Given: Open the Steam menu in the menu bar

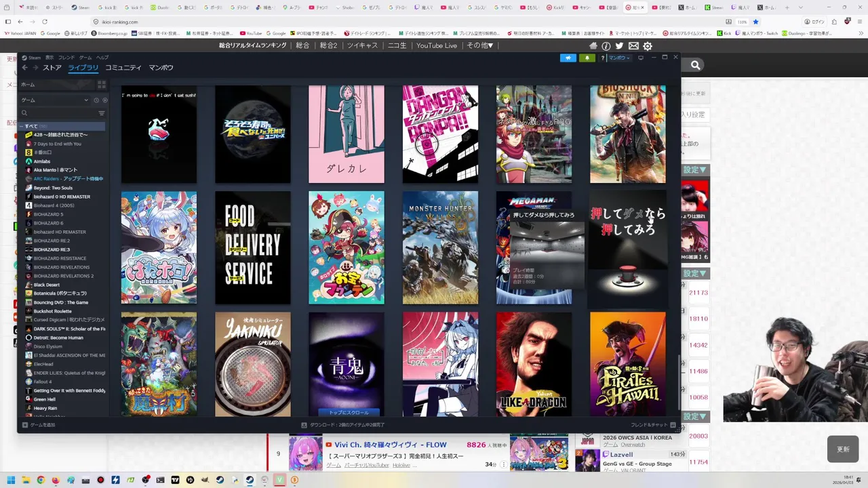Looking at the screenshot, I should pos(34,58).
